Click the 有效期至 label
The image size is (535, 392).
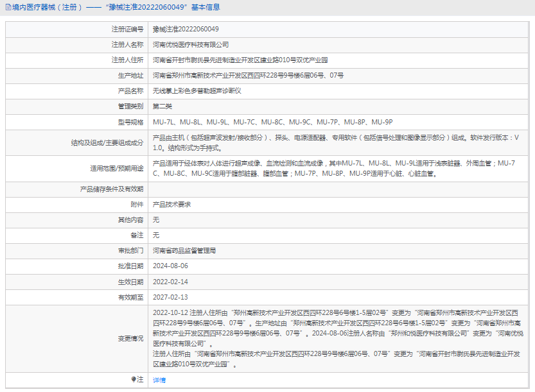[x=130, y=297]
